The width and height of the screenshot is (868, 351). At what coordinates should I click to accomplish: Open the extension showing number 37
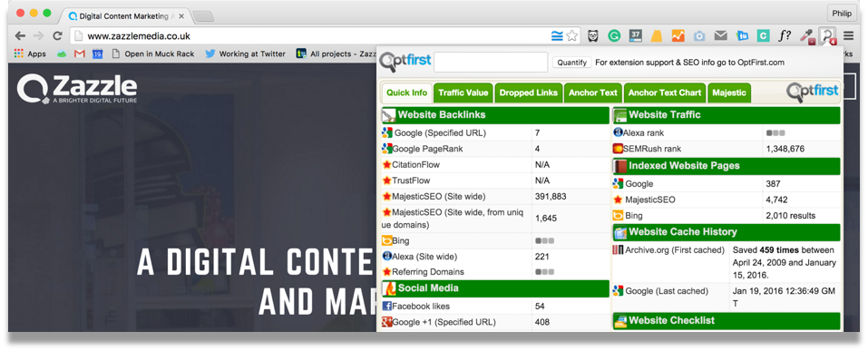pyautogui.click(x=636, y=36)
